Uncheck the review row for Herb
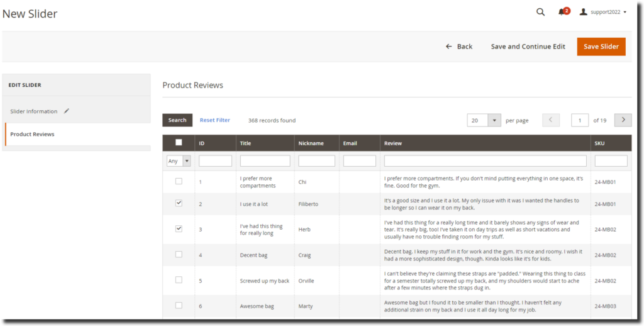This screenshot has width=644, height=326. 179,228
